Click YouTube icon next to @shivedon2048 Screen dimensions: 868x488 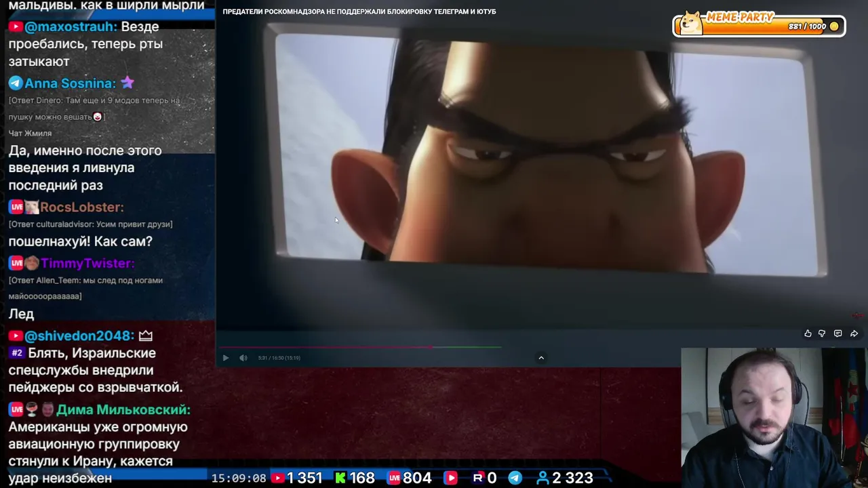(x=15, y=336)
